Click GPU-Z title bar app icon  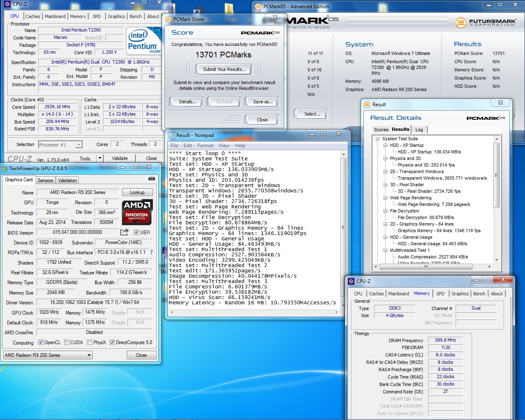point(5,168)
